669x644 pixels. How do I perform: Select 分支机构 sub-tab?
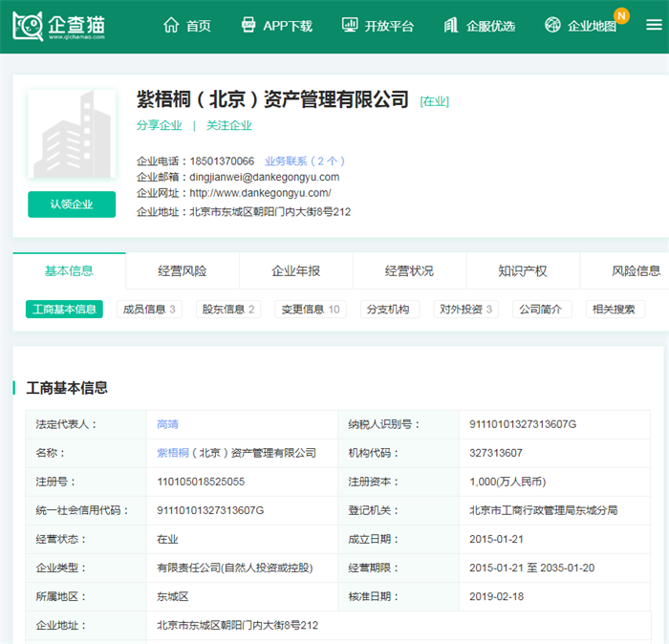click(x=388, y=310)
